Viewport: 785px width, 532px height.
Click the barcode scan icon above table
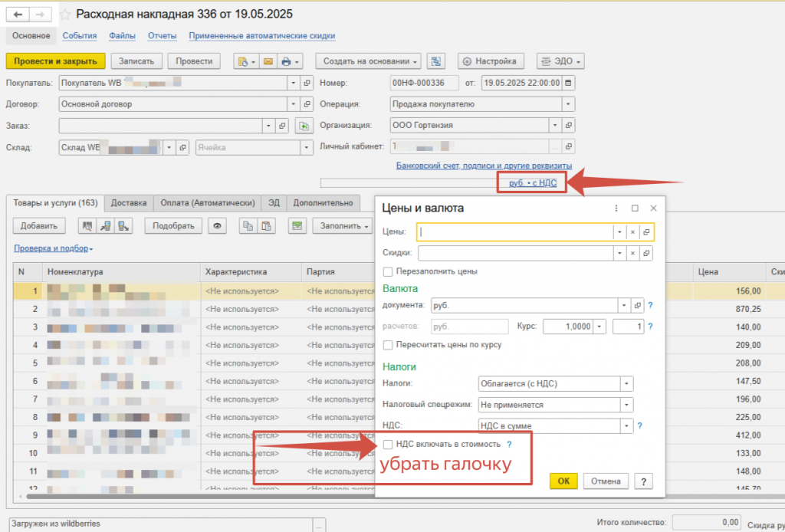pyautogui.click(x=88, y=225)
